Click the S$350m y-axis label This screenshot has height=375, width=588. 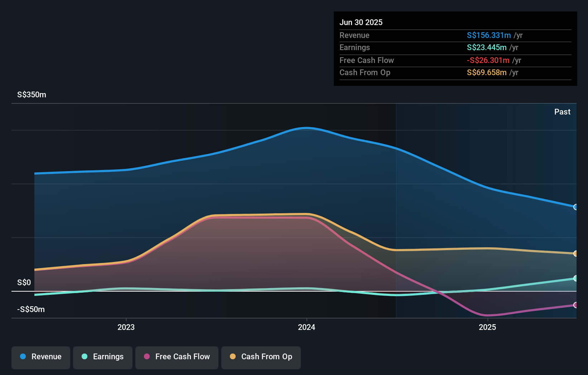tap(32, 95)
